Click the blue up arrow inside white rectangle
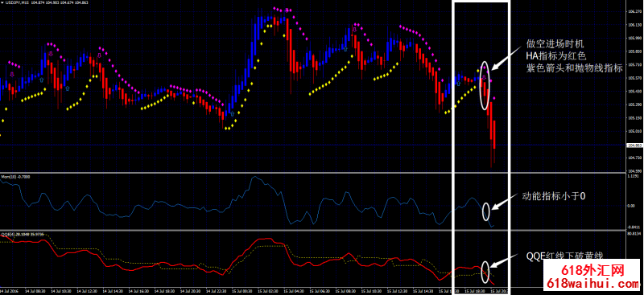Viewport: 644px width, 295px height. pos(459,84)
